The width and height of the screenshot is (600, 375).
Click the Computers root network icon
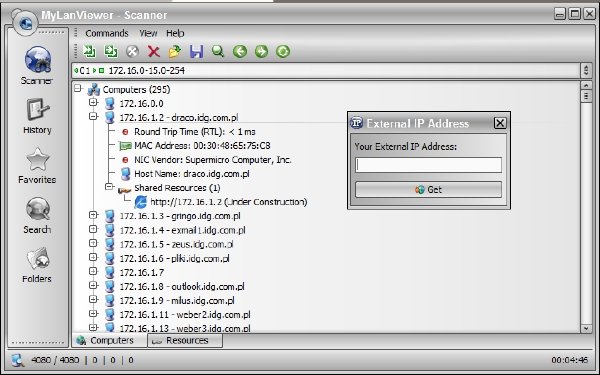(x=94, y=90)
